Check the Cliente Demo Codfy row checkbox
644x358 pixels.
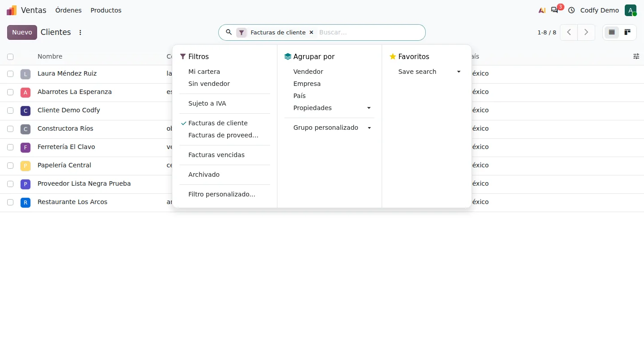click(x=10, y=111)
